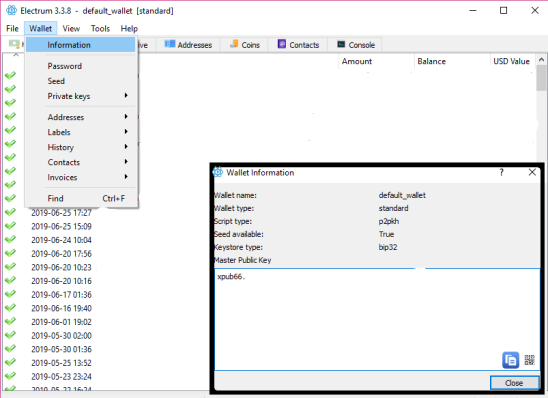
Task: Sort by the Balance column header
Action: (452, 61)
